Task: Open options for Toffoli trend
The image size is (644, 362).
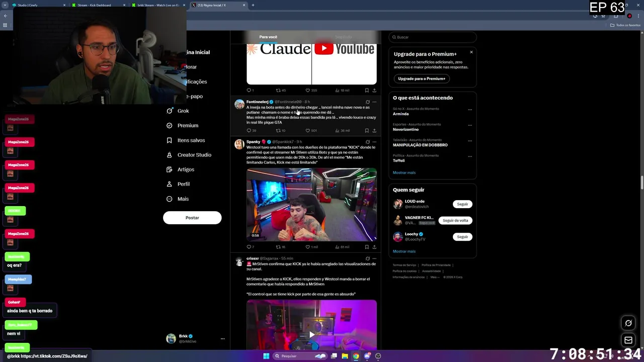Action: (470, 156)
